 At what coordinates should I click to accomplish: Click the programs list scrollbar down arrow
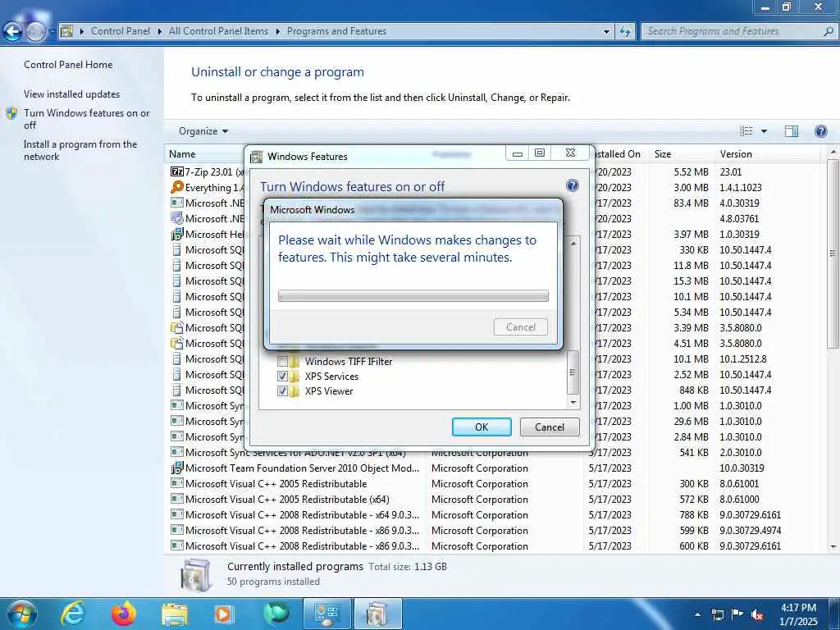[x=833, y=547]
